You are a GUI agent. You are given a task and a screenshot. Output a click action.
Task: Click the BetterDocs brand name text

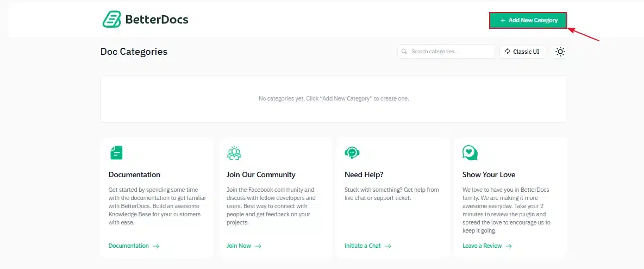(157, 20)
